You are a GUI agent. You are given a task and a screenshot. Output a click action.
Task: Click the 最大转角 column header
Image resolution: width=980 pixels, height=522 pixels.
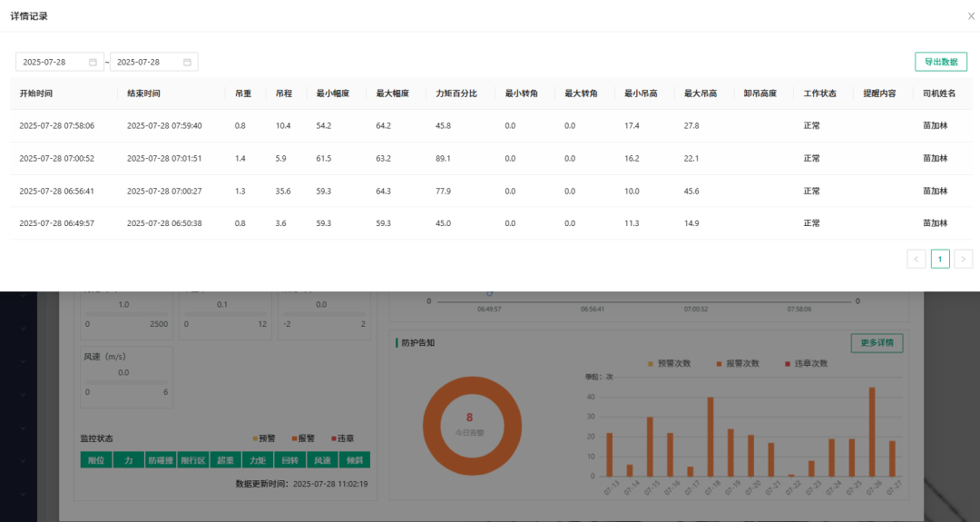(582, 94)
